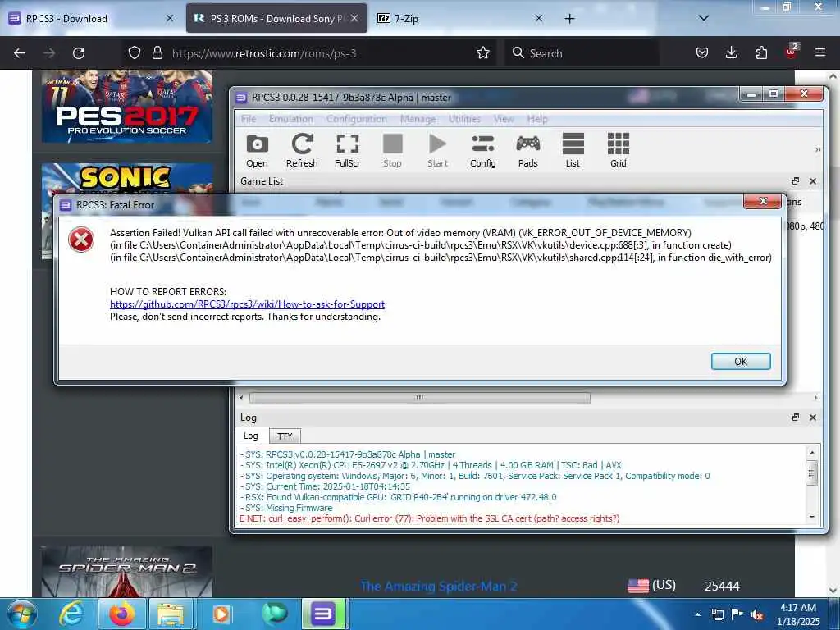
Task: Open the Firefox Downloads panel
Action: tap(731, 52)
